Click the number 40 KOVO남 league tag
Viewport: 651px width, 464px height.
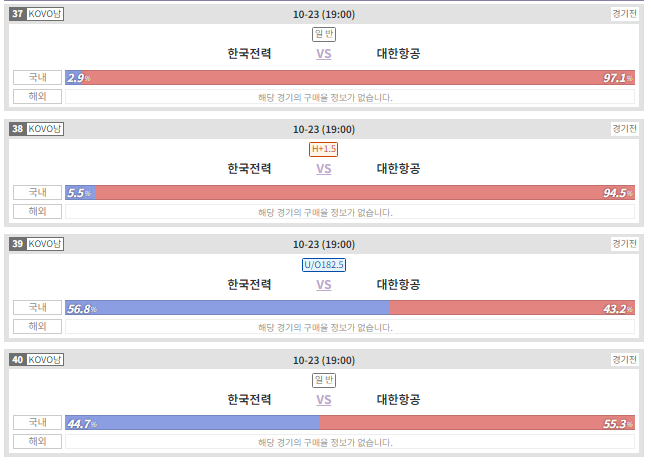click(37, 359)
